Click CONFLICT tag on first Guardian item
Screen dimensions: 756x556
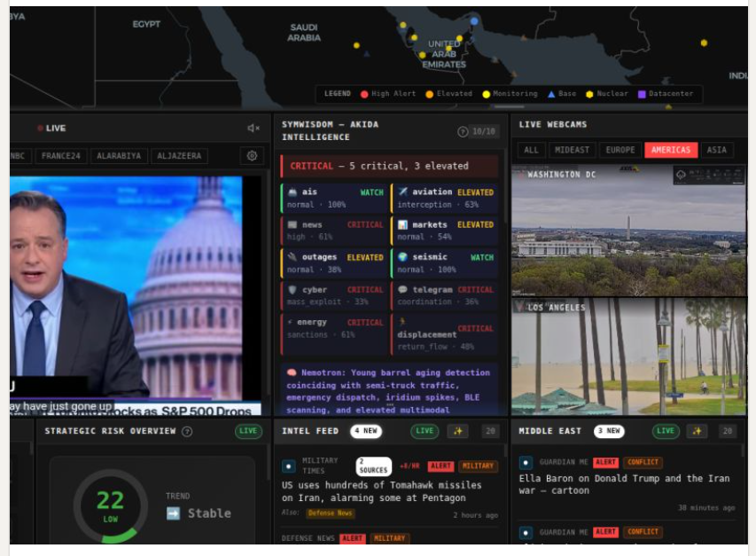pos(643,462)
